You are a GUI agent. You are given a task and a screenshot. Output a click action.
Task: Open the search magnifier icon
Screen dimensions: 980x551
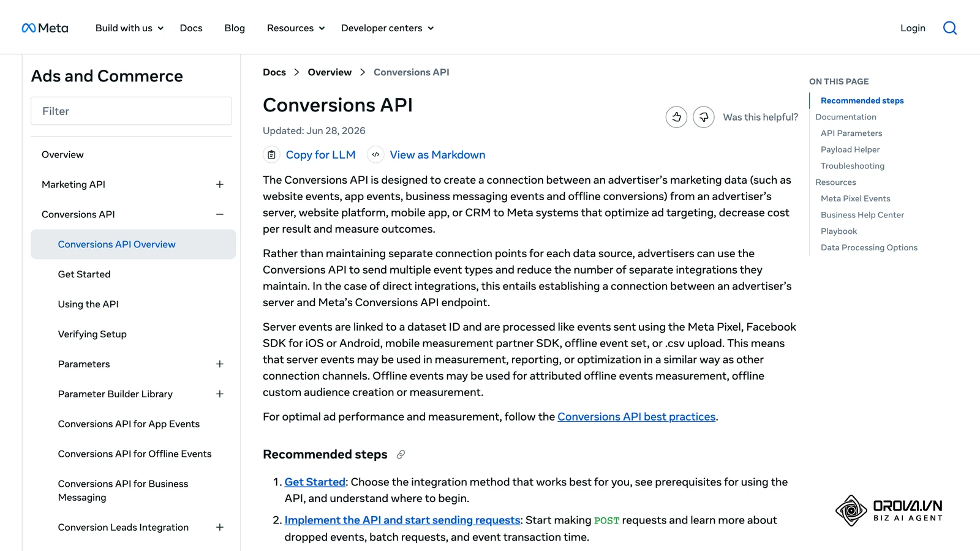950,28
